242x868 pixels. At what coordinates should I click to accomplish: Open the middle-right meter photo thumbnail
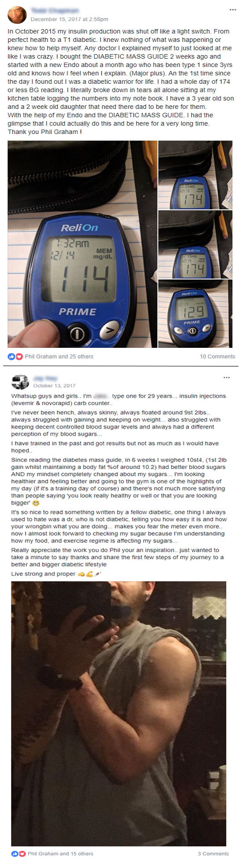tap(195, 244)
